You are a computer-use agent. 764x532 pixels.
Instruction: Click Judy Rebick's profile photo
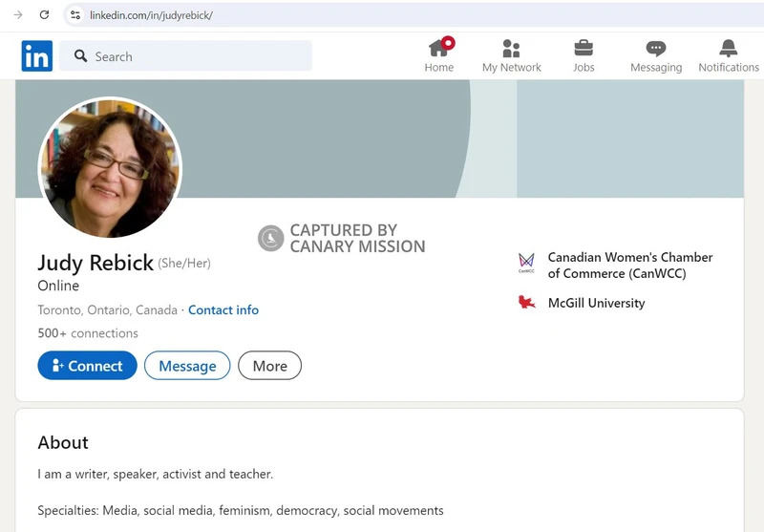pos(110,167)
